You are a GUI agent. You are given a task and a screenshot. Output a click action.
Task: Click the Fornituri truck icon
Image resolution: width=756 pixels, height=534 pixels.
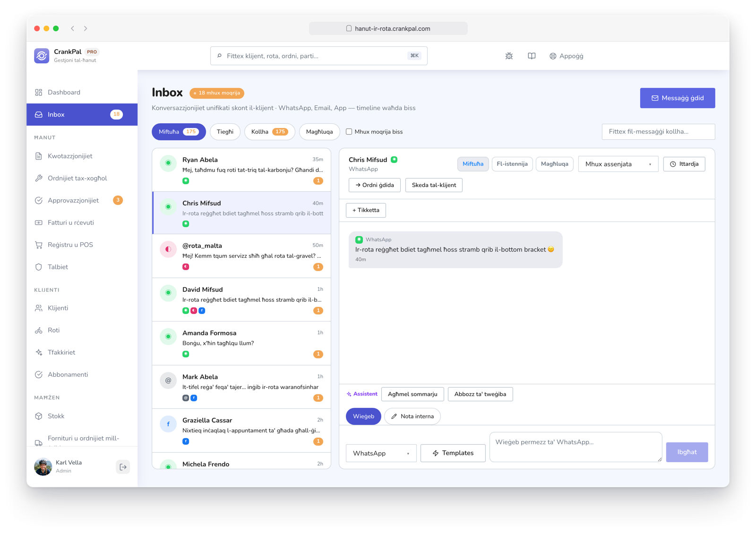point(39,442)
